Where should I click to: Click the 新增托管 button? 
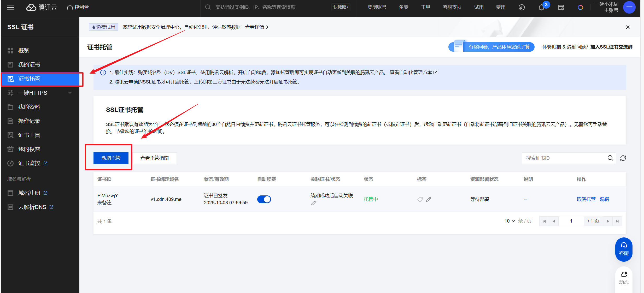pyautogui.click(x=110, y=158)
